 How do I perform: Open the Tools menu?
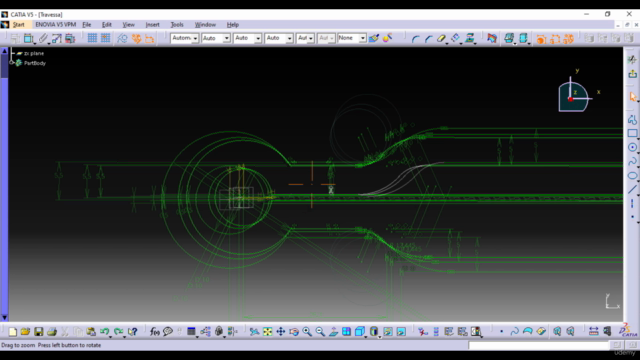pyautogui.click(x=177, y=24)
